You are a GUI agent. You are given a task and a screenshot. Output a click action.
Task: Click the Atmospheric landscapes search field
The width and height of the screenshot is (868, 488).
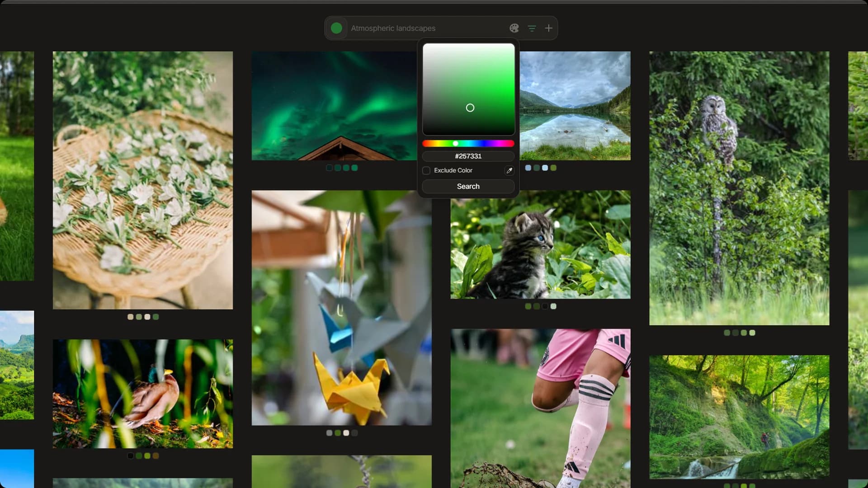pos(425,28)
